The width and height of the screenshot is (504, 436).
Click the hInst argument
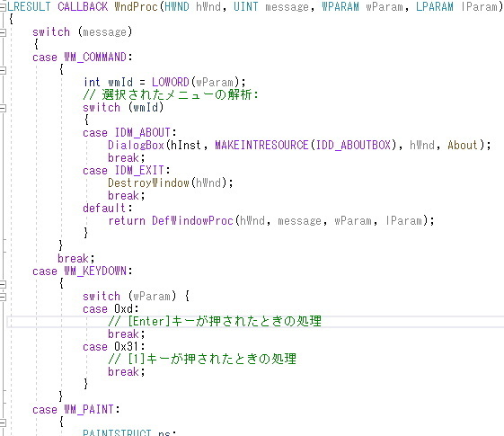click(185, 146)
